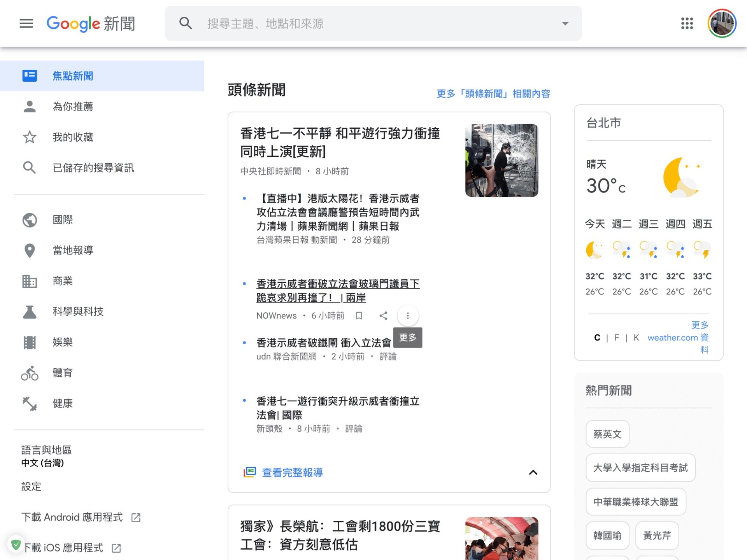Open headline 香港七一不平靜 和平遊行強力衝撞
Viewport: 747px width, 560px height.
click(x=340, y=142)
